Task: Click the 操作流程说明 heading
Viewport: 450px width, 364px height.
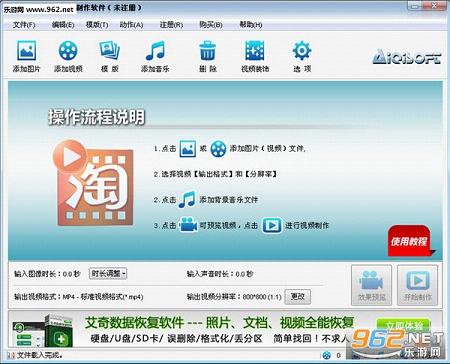Action: point(96,117)
